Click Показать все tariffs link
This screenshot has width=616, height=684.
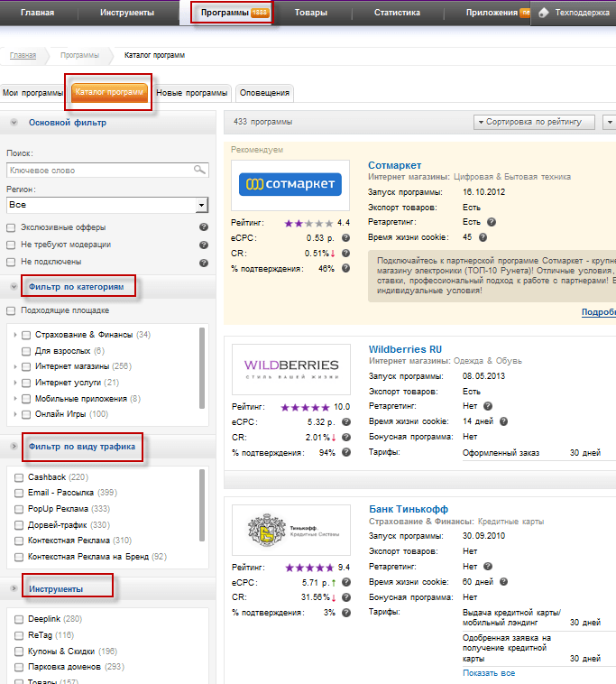click(489, 673)
